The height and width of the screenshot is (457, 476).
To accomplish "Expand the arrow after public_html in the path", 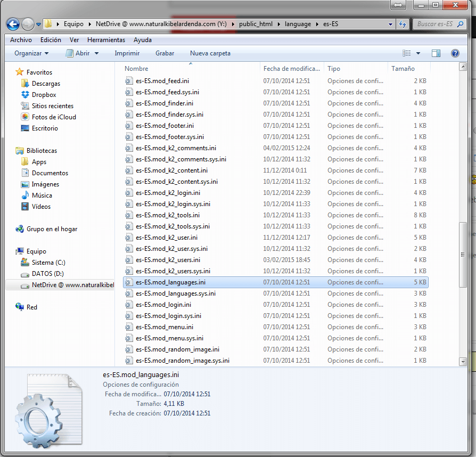I will click(x=278, y=24).
